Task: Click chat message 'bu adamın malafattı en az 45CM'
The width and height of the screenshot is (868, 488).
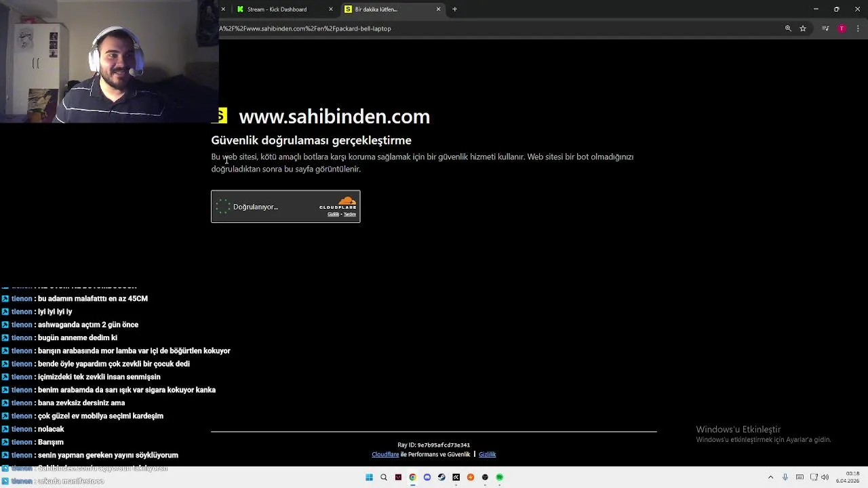Action: pos(92,299)
